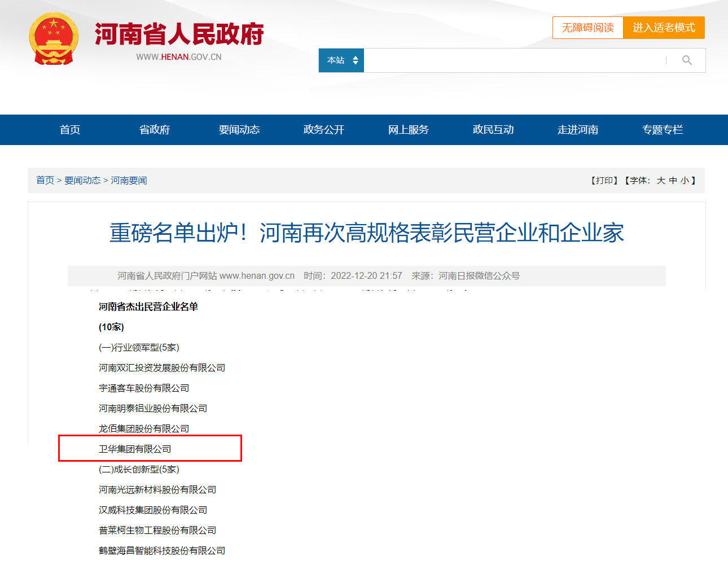728x565 pixels.
Task: Click the national emblem logo
Action: 54,37
